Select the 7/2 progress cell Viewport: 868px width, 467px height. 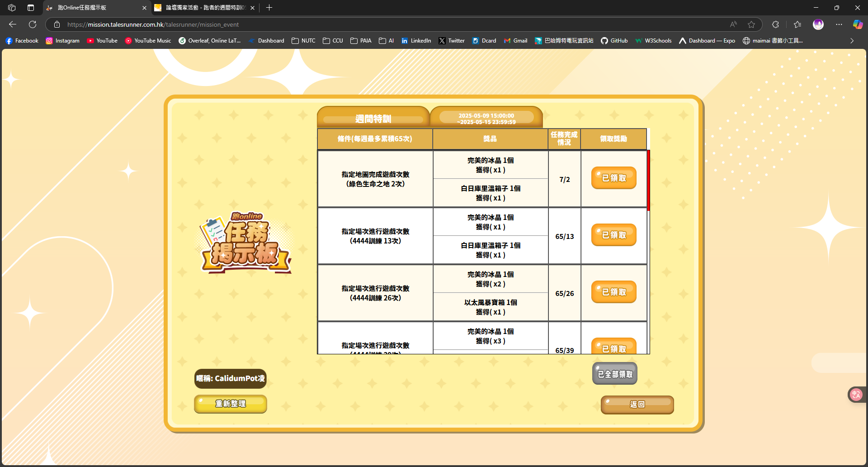coord(565,179)
